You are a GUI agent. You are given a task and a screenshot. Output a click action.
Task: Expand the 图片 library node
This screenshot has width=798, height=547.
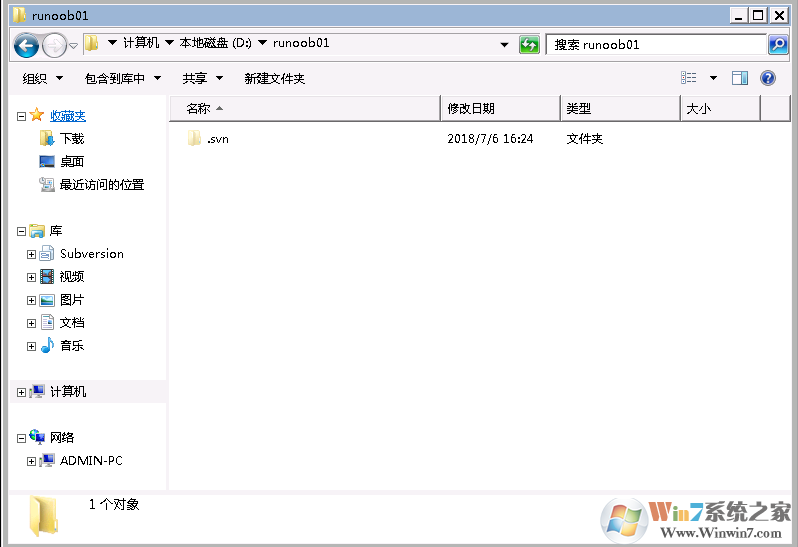point(31,300)
